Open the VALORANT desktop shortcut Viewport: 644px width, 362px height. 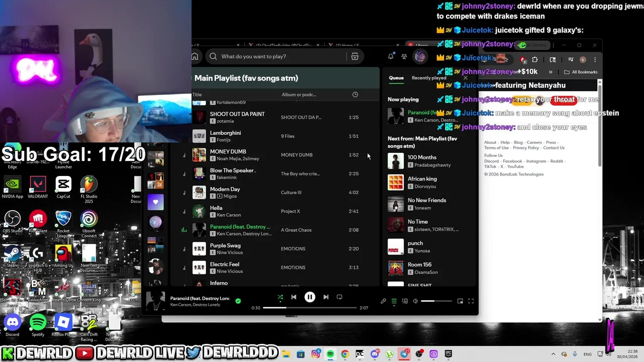(x=38, y=187)
